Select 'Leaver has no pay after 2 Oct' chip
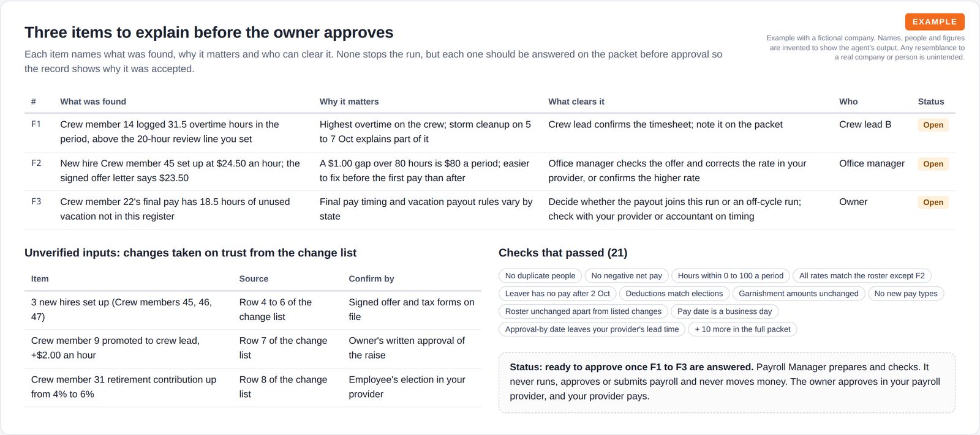This screenshot has width=980, height=435. [x=557, y=294]
